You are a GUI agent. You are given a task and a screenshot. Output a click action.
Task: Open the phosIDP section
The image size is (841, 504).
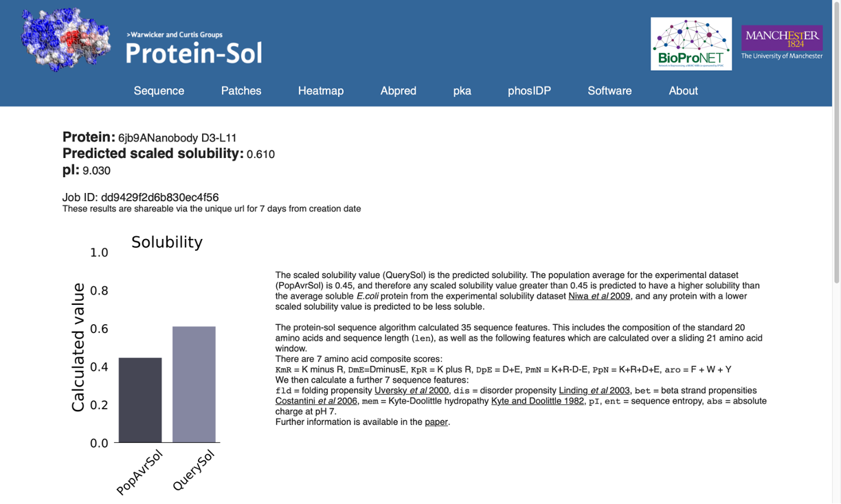click(529, 90)
